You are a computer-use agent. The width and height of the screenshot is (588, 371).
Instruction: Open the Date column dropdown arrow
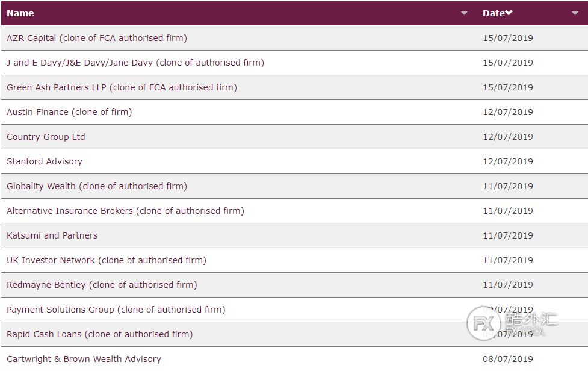[575, 13]
